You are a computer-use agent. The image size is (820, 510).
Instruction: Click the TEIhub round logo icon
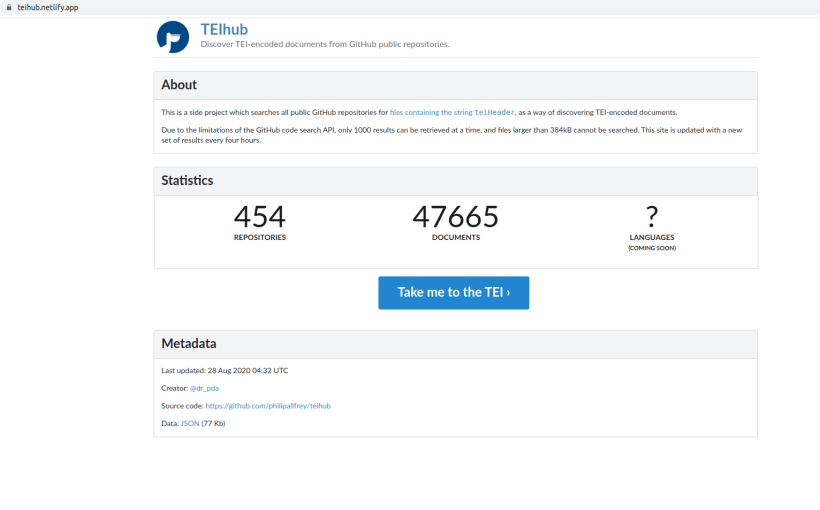point(173,37)
